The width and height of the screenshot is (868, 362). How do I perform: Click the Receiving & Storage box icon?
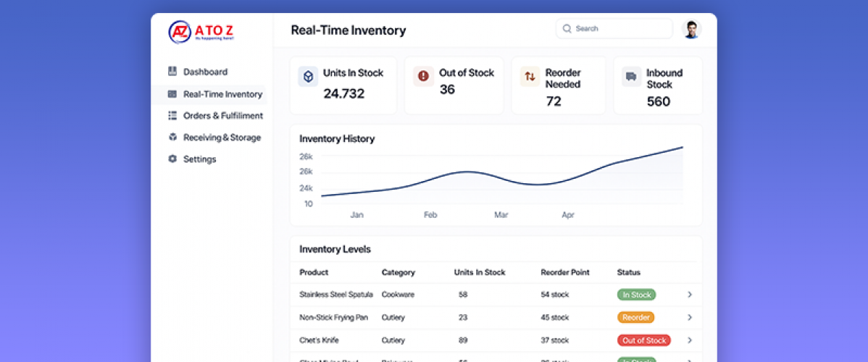(172, 137)
